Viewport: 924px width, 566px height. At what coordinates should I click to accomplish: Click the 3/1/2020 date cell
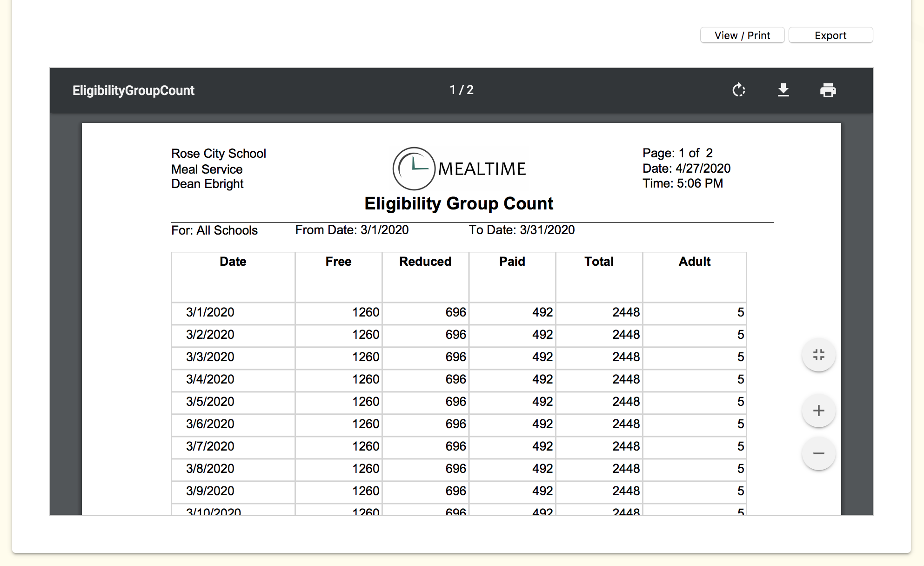210,312
